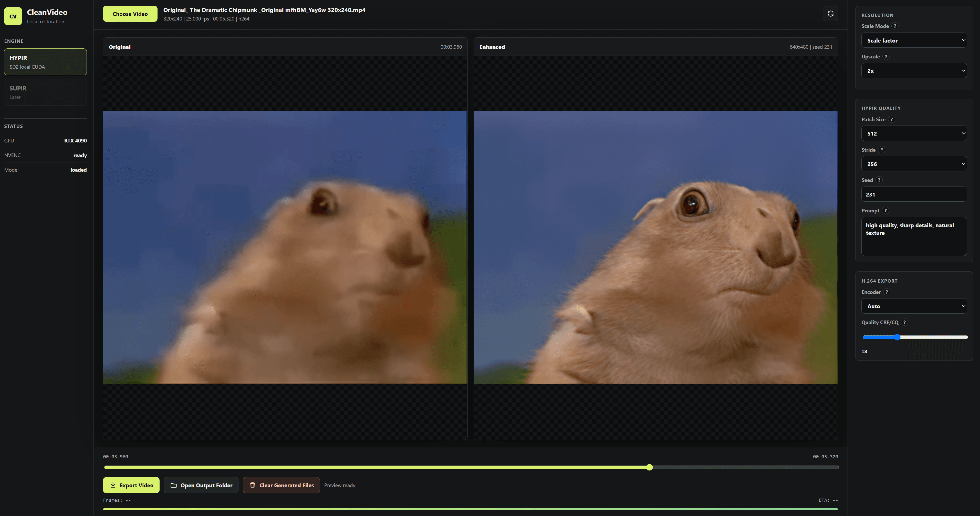
Task: Open the Upscale 2x dropdown
Action: pyautogui.click(x=914, y=71)
